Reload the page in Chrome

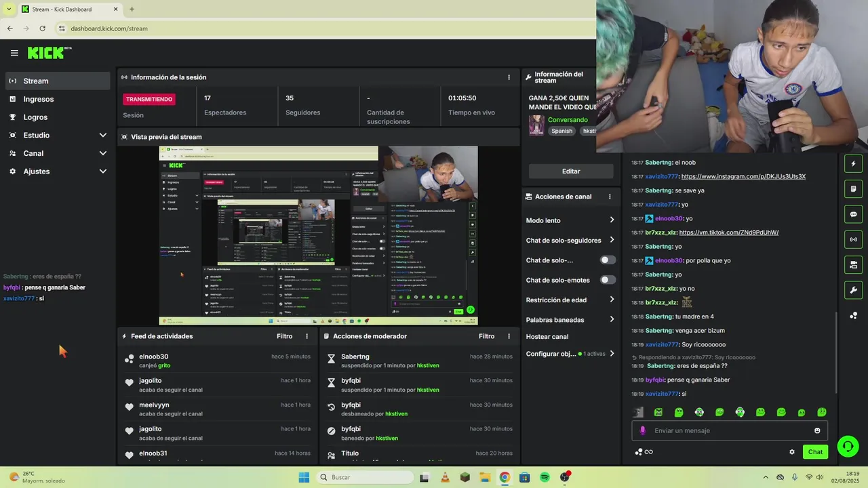tap(42, 28)
